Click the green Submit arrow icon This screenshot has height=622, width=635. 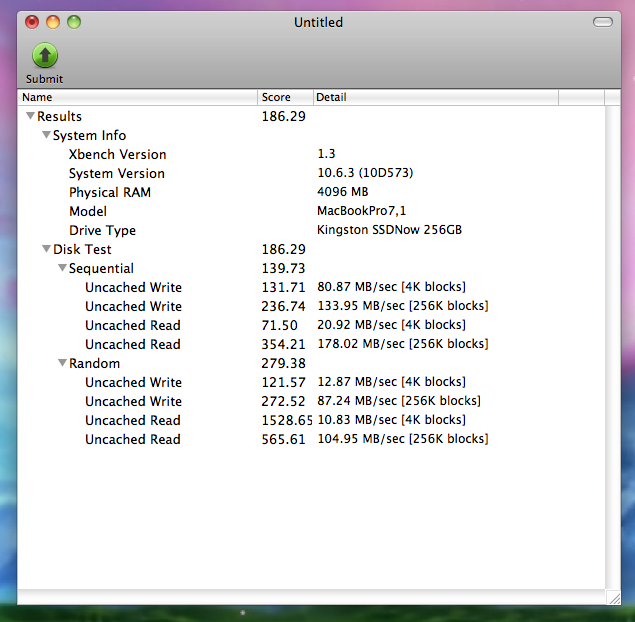[x=45, y=55]
